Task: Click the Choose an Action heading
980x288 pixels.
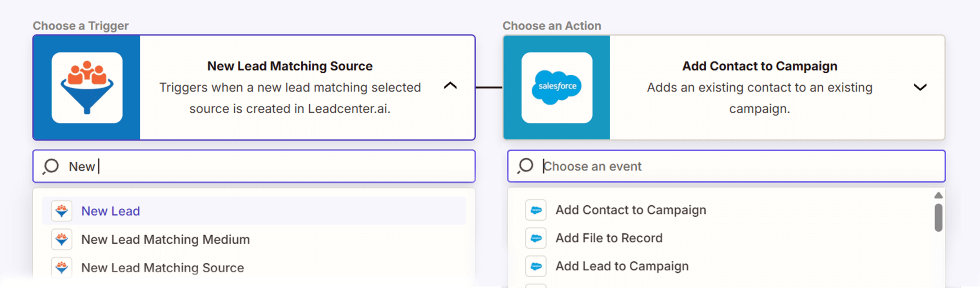Action: pos(552,26)
